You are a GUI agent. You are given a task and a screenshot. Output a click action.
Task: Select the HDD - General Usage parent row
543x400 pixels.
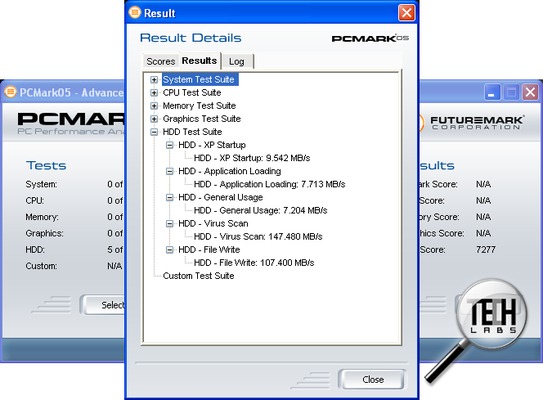pyautogui.click(x=221, y=198)
